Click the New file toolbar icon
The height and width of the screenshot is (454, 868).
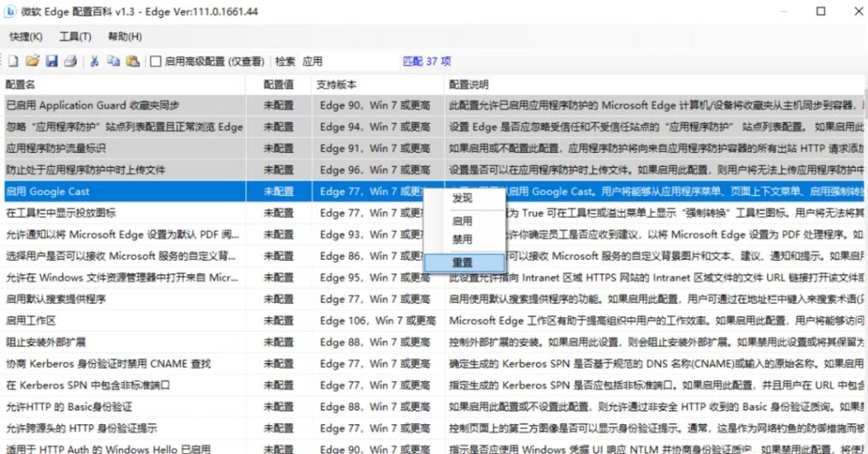(14, 61)
